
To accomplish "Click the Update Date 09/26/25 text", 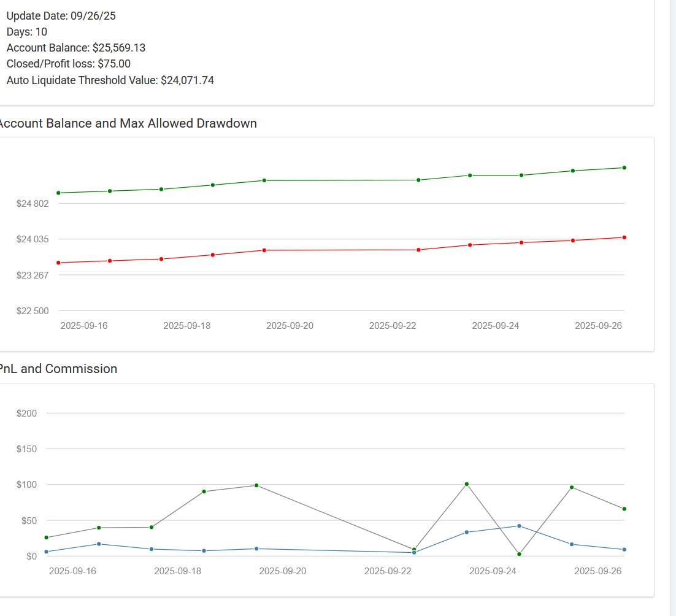I will tap(61, 16).
